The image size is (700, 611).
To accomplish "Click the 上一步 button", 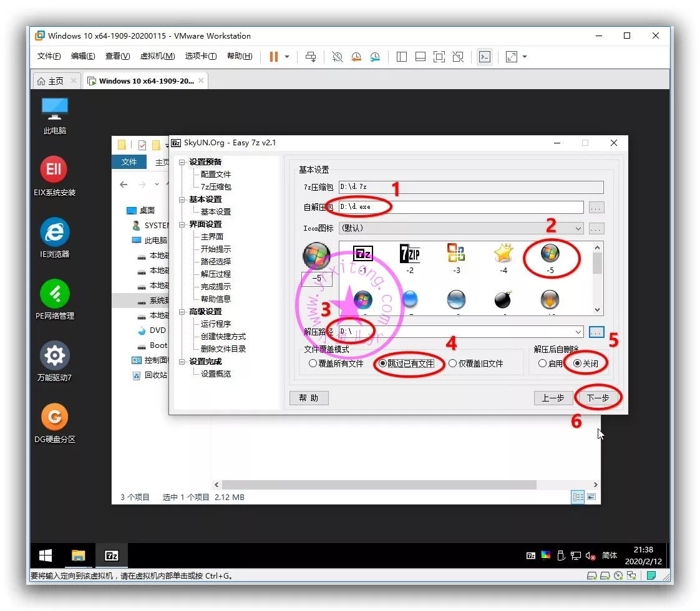I will pyautogui.click(x=553, y=398).
